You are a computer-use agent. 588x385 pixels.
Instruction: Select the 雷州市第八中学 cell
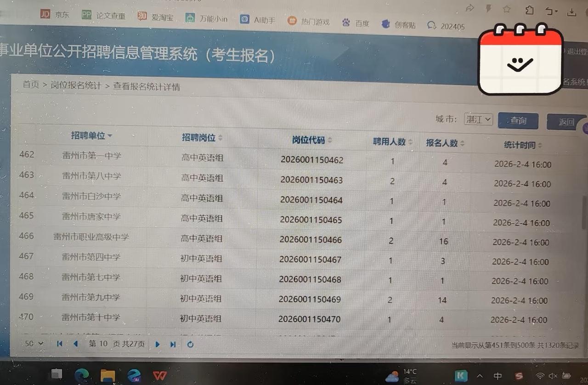91,176
